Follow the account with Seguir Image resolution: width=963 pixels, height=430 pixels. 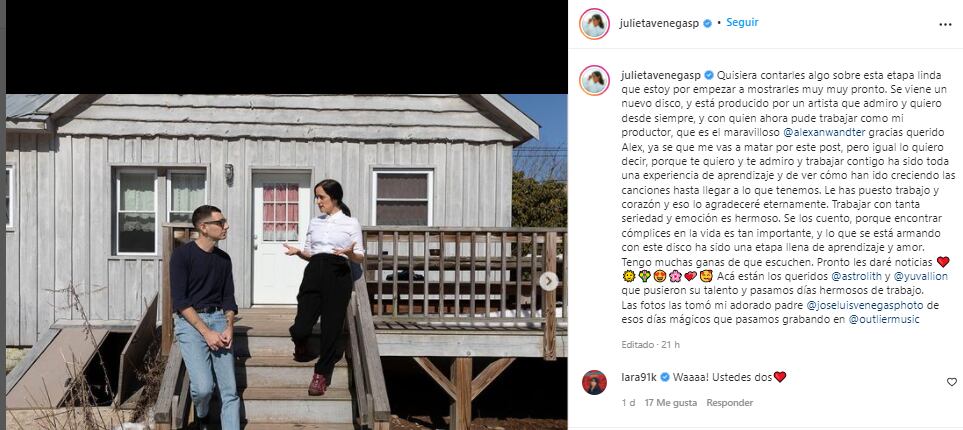coord(742,23)
